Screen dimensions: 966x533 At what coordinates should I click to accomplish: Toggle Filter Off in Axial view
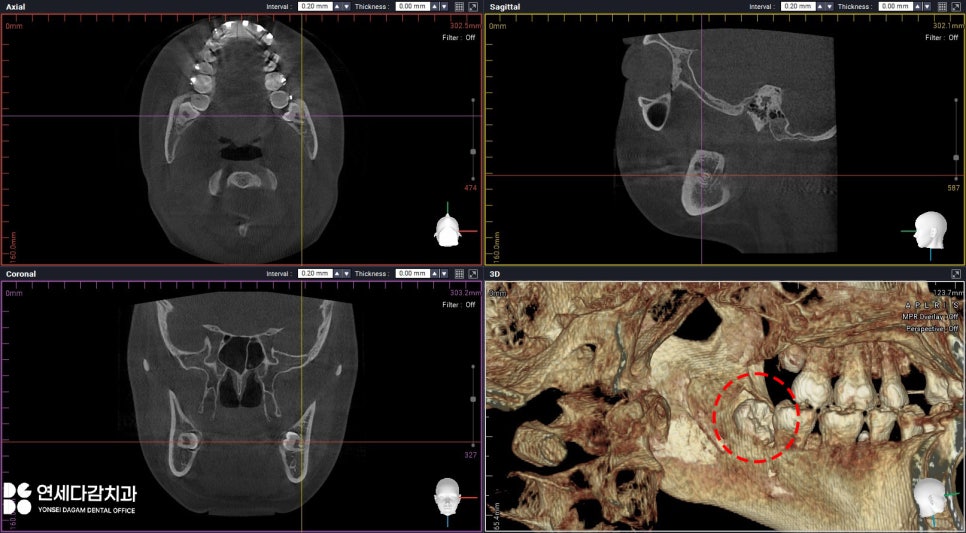pyautogui.click(x=458, y=38)
